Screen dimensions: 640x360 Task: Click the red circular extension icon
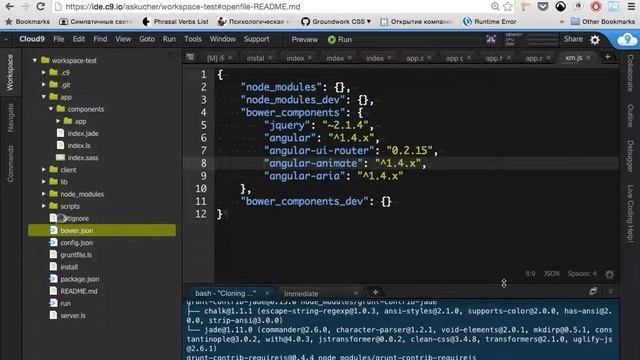[596, 6]
